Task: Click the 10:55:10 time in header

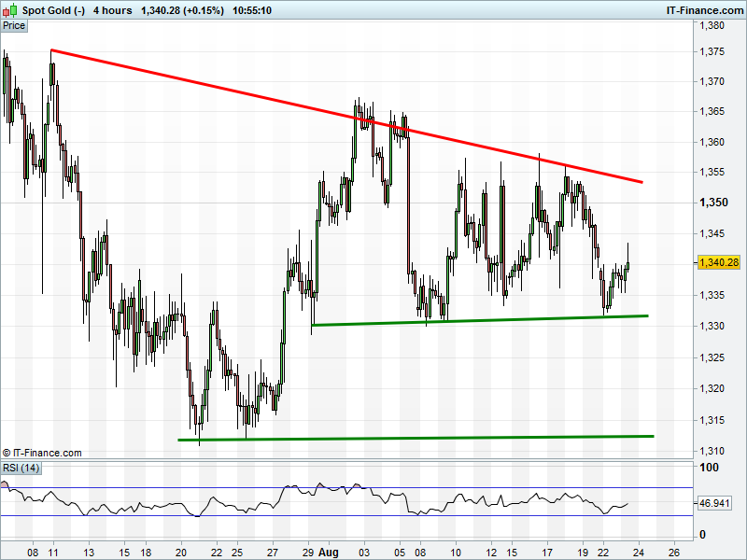Action: (x=252, y=10)
